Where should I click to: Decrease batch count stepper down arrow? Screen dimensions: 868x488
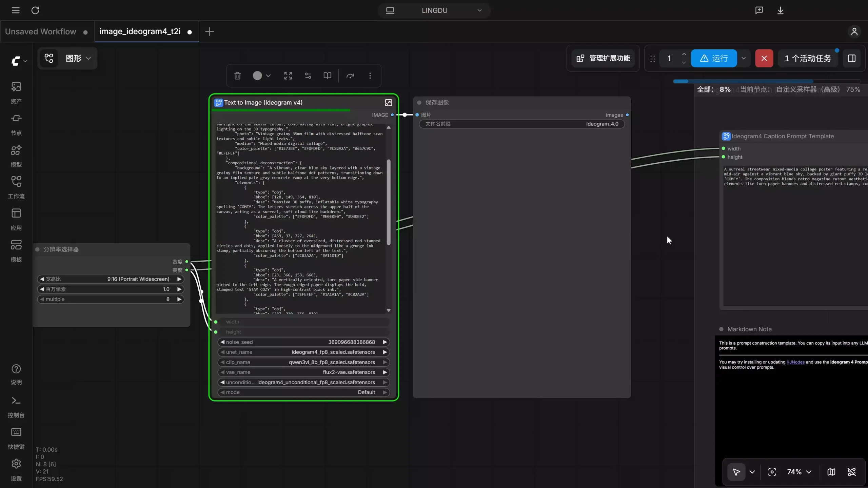(684, 62)
